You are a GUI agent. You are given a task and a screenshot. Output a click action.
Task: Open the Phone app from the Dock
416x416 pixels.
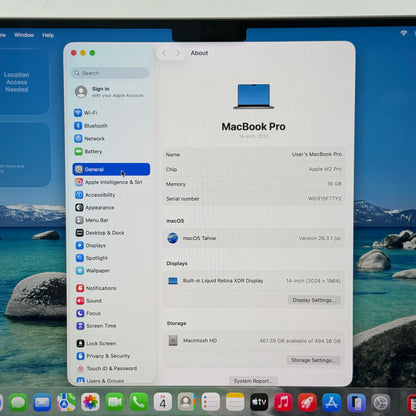pos(139,402)
